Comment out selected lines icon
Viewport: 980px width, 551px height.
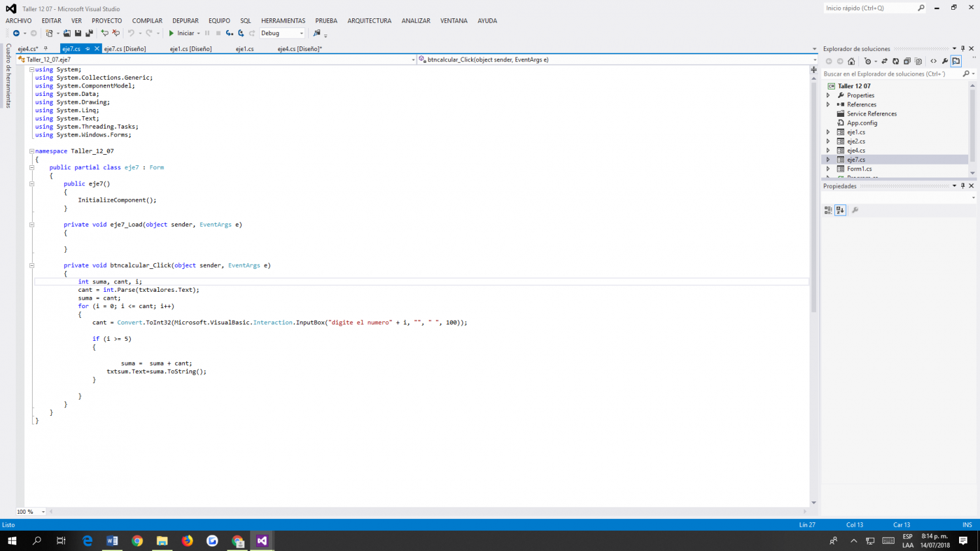[105, 33]
